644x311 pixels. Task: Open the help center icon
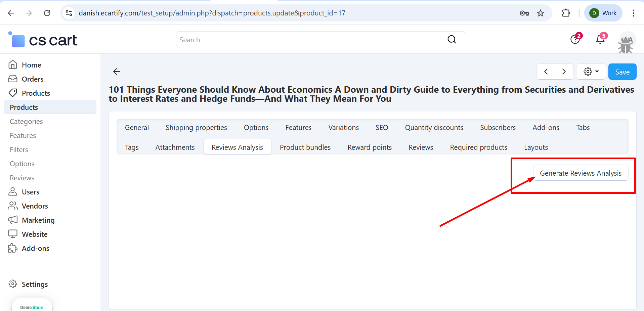(575, 39)
